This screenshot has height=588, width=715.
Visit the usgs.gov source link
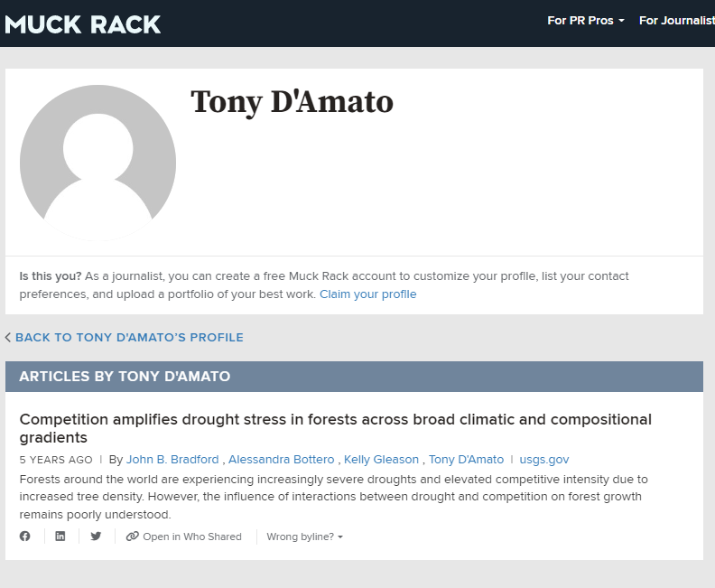[544, 460]
